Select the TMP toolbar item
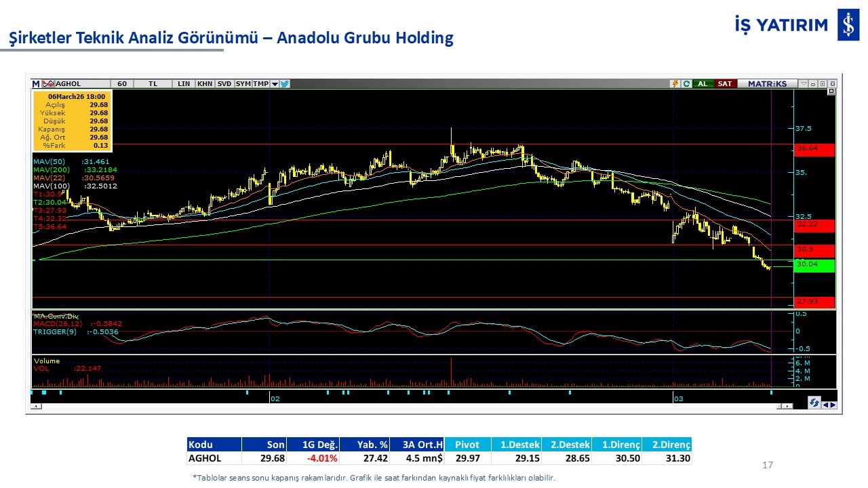 point(260,84)
